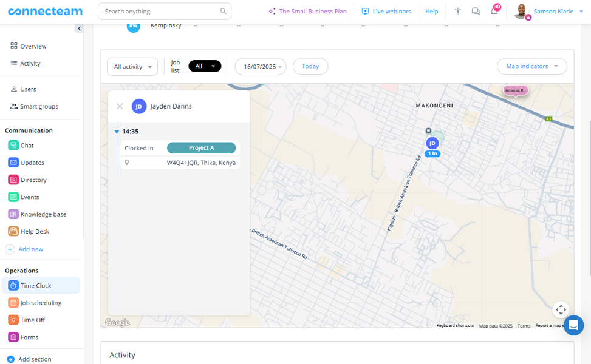Viewport: 591px width, 364px height.
Task: Expand the Map indicators dropdown
Action: (x=531, y=66)
